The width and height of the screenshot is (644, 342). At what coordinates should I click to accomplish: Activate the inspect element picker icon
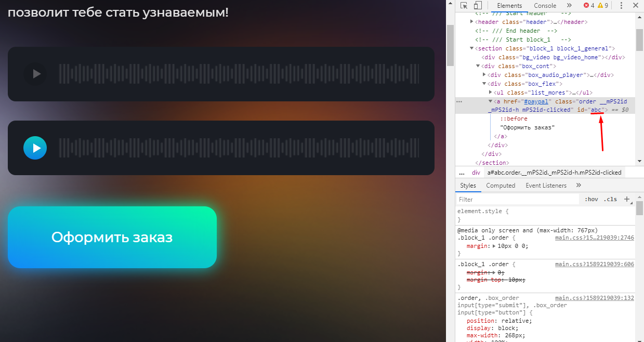[464, 5]
